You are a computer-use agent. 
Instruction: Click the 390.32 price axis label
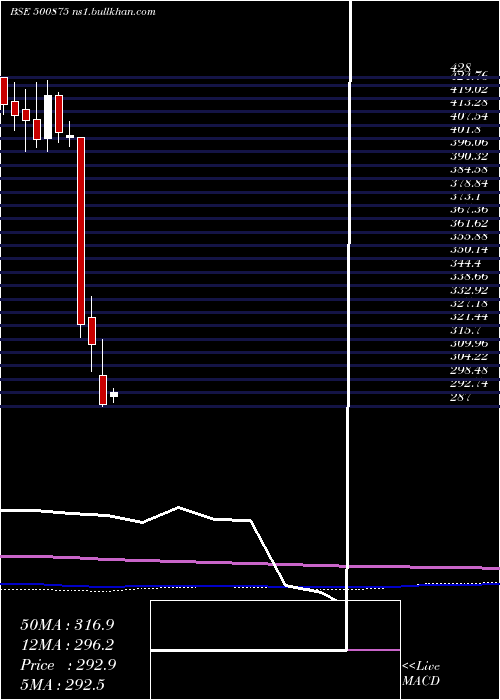point(469,156)
